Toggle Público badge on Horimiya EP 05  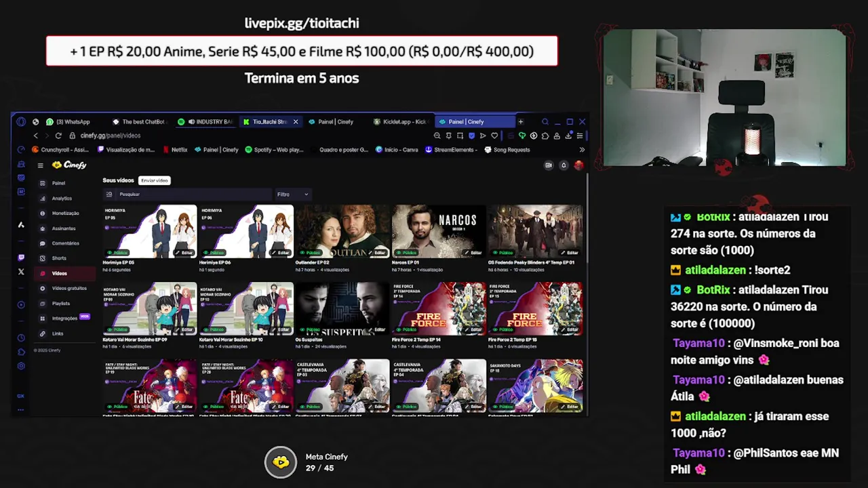[117, 253]
